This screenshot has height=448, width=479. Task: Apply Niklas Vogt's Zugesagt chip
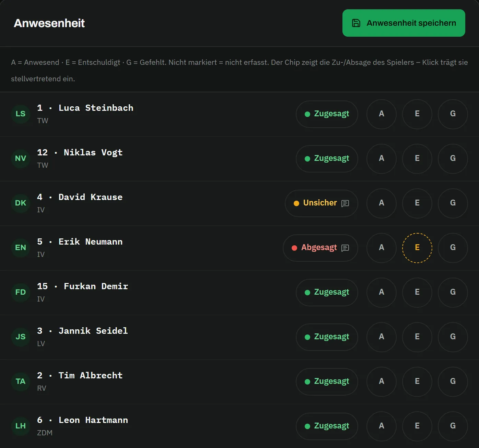[x=327, y=159]
